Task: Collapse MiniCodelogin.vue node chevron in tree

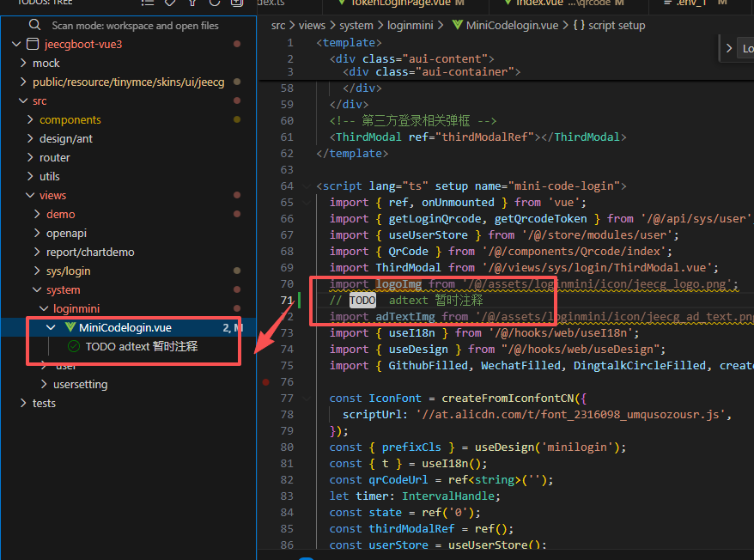Action: click(x=51, y=327)
